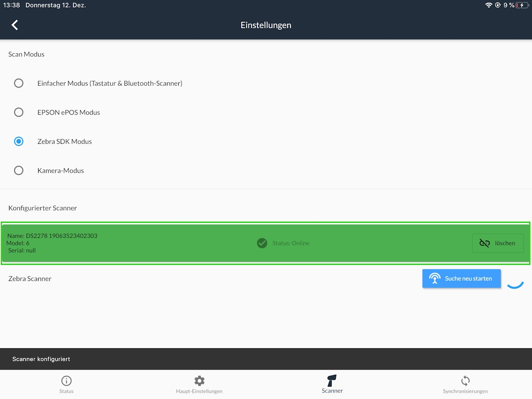Click the 'Scan Modus' heading
Screen dimensions: 532x399
coord(26,54)
